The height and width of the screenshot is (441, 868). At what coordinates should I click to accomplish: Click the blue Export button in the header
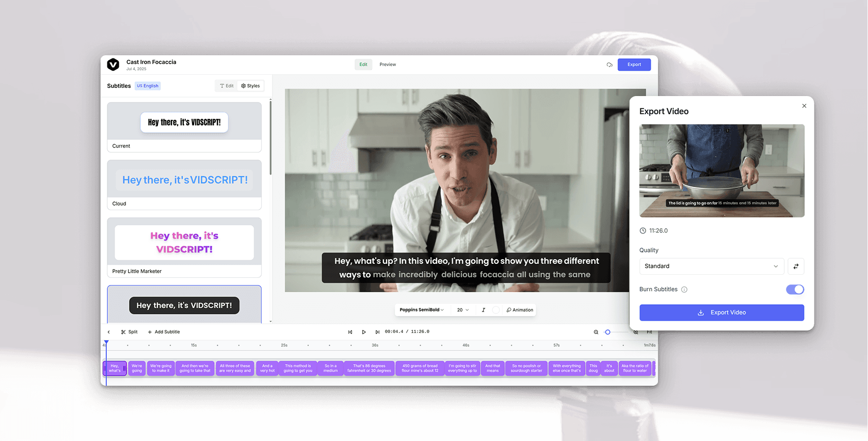click(x=634, y=65)
